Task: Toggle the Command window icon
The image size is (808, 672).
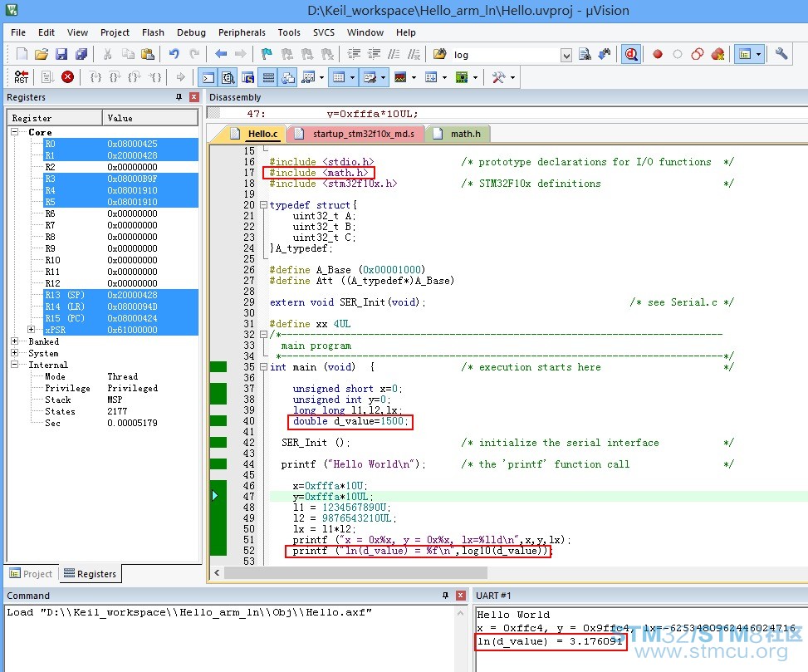Action: (x=208, y=78)
